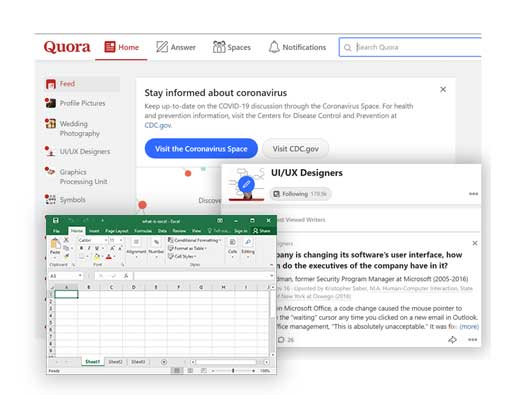Open the Font size dropdown in Excel
Viewport: 528px width, 395px height.
pyautogui.click(x=121, y=240)
